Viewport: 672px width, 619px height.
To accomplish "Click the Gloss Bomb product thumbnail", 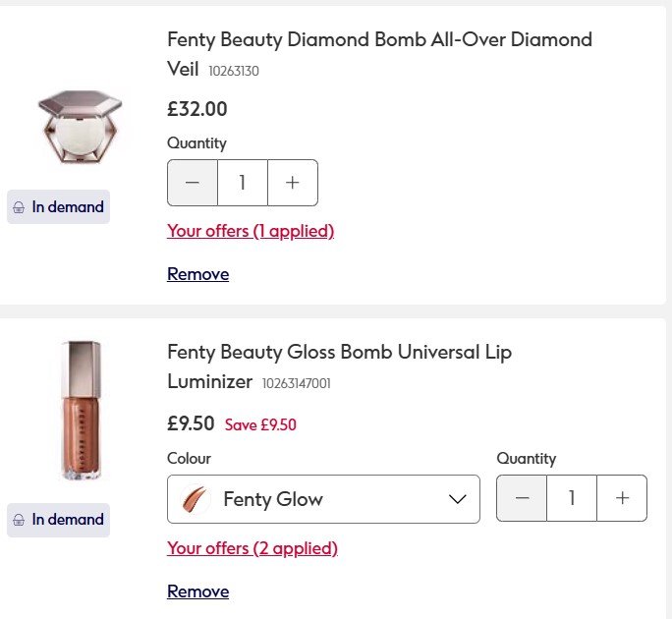I will pyautogui.click(x=81, y=410).
